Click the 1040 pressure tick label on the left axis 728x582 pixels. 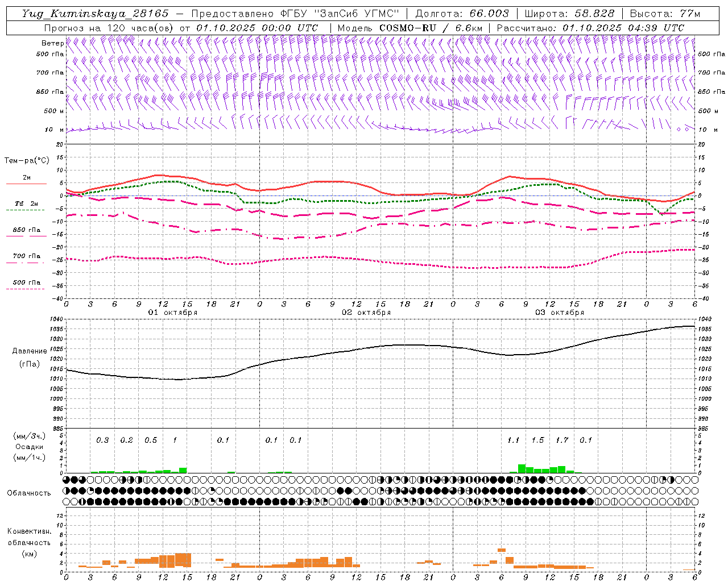point(57,319)
